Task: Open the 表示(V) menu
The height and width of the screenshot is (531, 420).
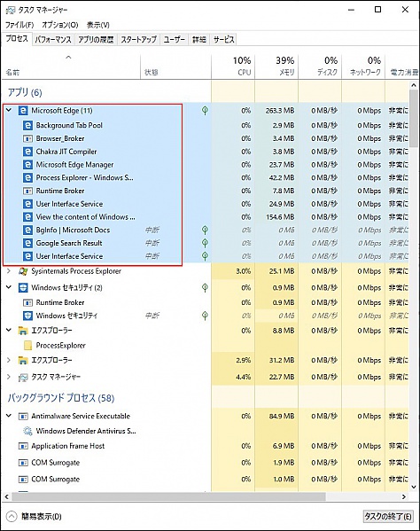Action: click(98, 25)
